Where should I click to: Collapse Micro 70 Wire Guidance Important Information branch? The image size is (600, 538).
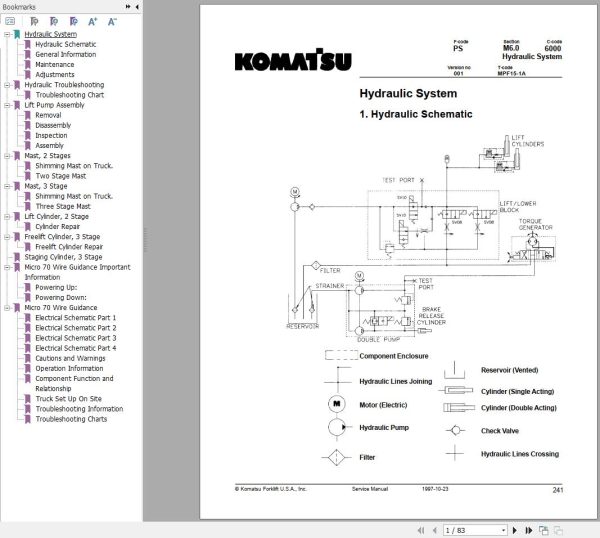coord(7,267)
